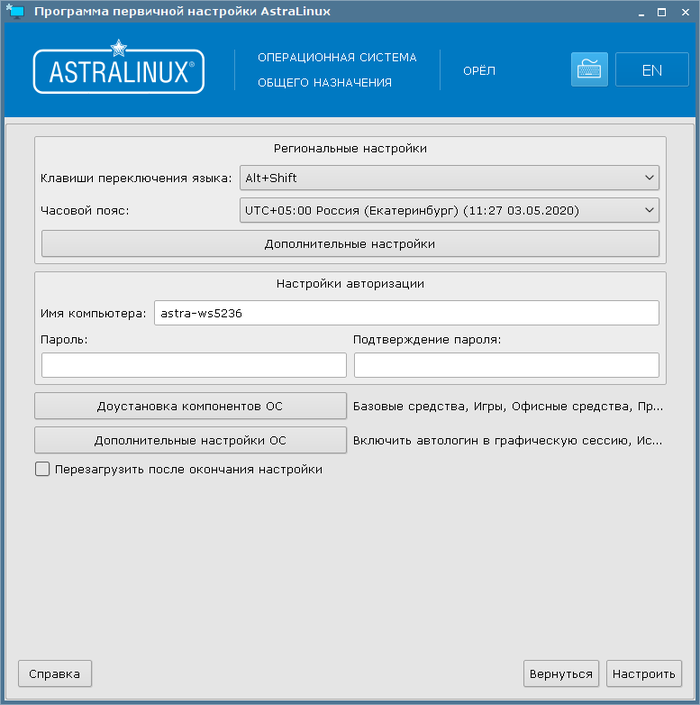Focus the Подтверждение пароля field
700x705 pixels.
pyautogui.click(x=507, y=365)
